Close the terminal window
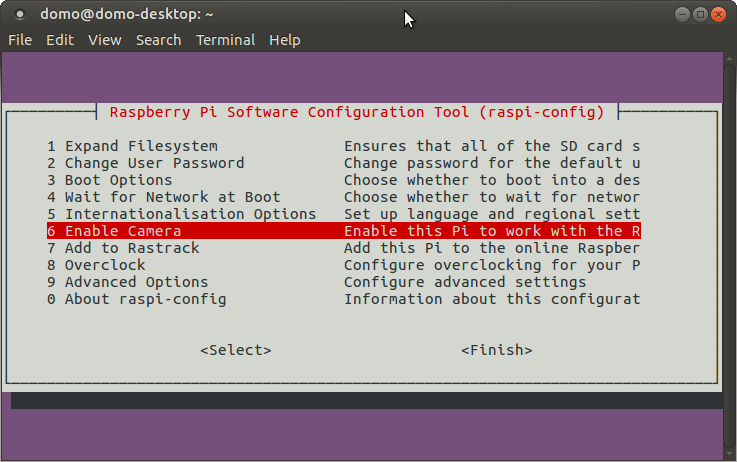 pos(719,14)
